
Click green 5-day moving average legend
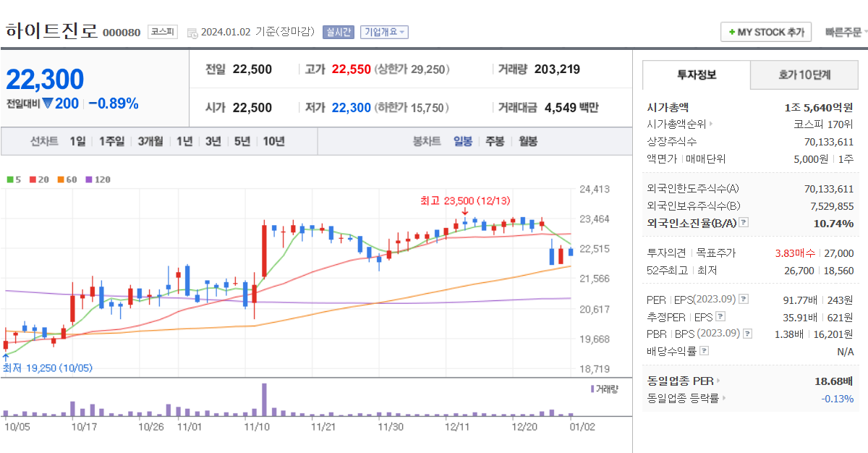click(x=14, y=179)
